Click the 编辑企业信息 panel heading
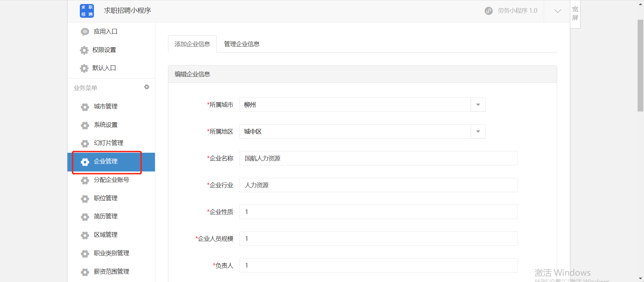The height and width of the screenshot is (282, 644). 193,74
